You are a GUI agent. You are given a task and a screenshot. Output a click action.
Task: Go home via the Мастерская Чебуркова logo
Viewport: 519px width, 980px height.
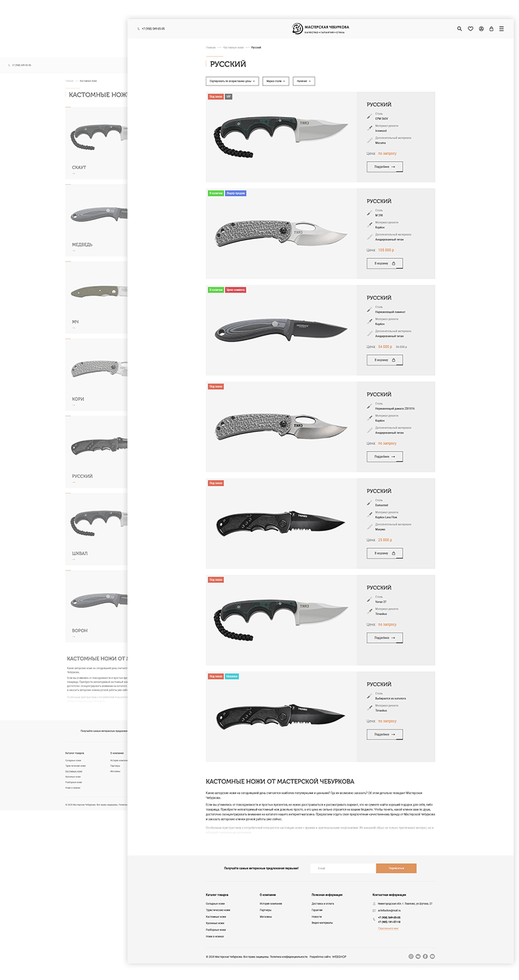click(321, 28)
